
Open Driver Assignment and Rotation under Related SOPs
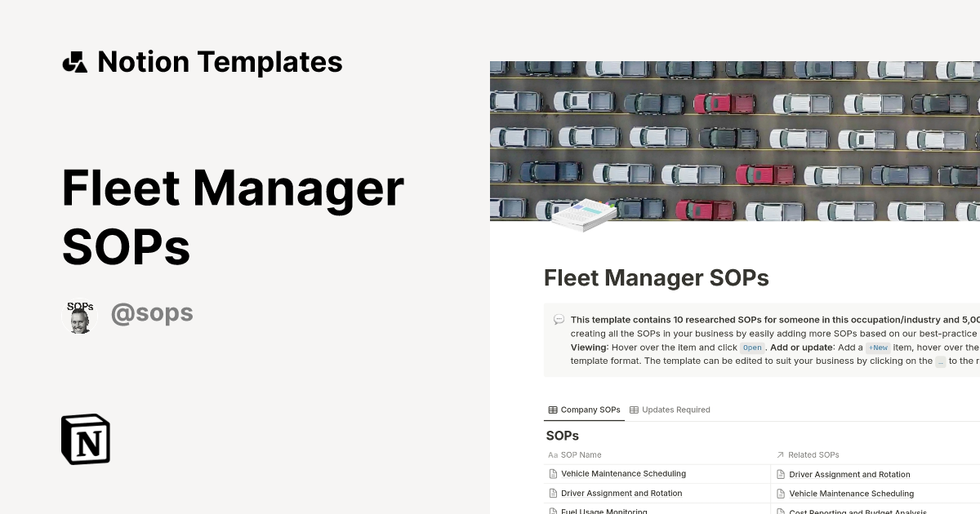coord(849,474)
